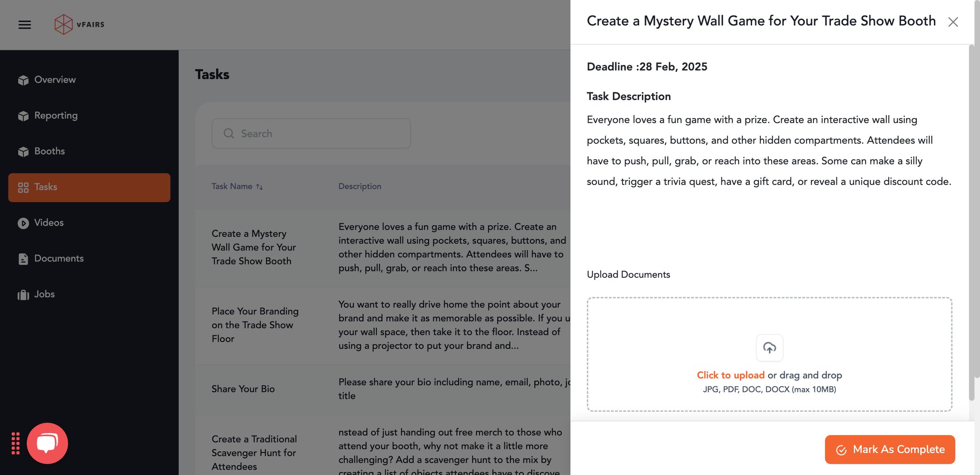
Task: Open the Booths section icon
Action: (x=23, y=151)
